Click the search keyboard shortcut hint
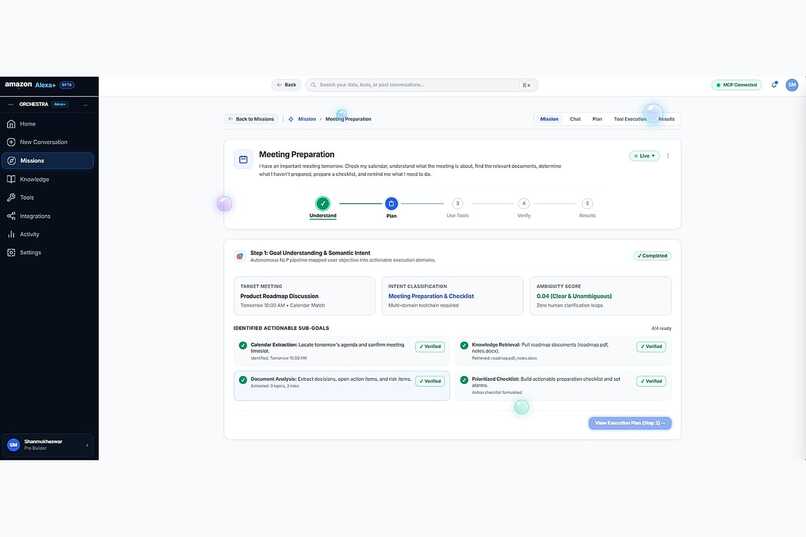Viewport: 806px width, 537px height. tap(526, 85)
